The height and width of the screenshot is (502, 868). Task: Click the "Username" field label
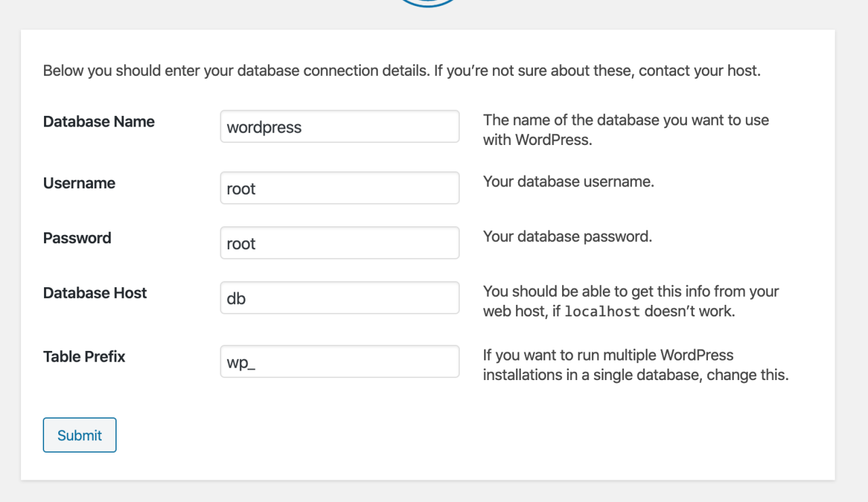[79, 184]
